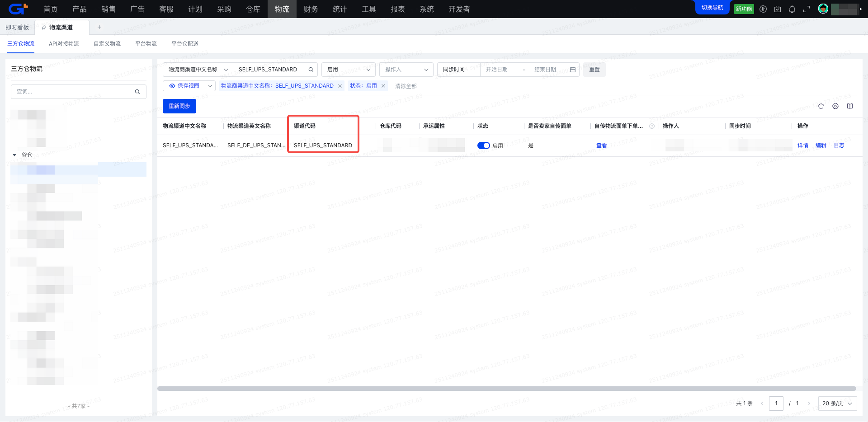Switch to API对接物流 tab
Image resolution: width=868 pixels, height=422 pixels.
[x=64, y=44]
